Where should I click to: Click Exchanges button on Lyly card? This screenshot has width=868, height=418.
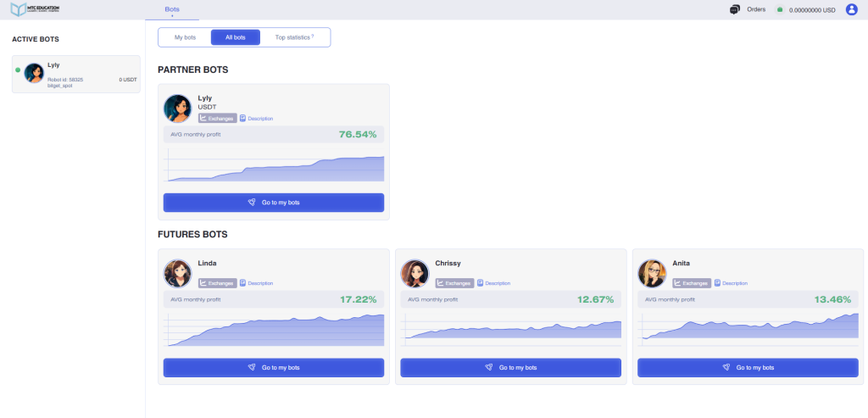(217, 118)
